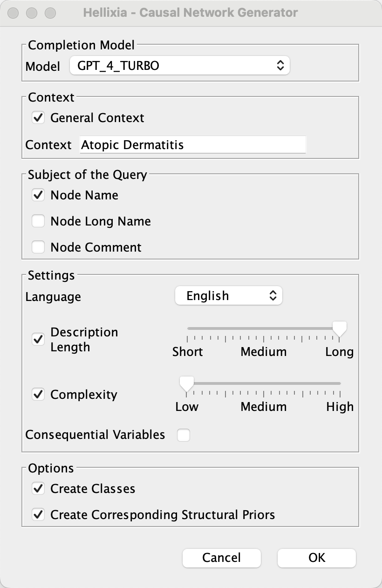
Task: Click the Complexity slider thumb
Action: coord(187,384)
